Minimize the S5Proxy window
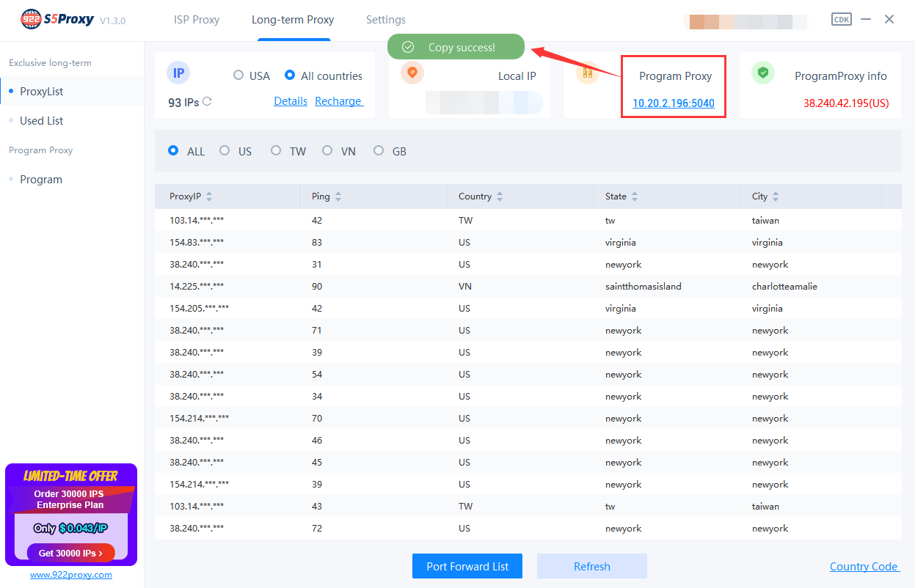The width and height of the screenshot is (915, 588). [x=867, y=20]
